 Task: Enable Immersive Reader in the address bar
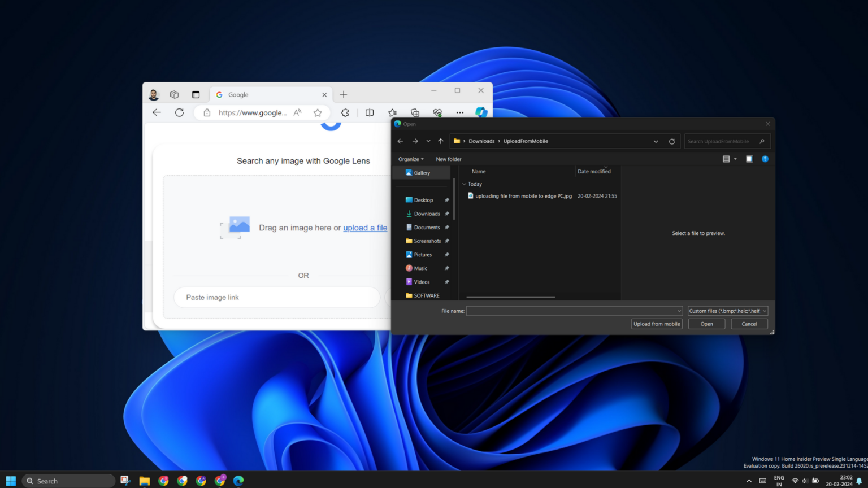pos(297,112)
